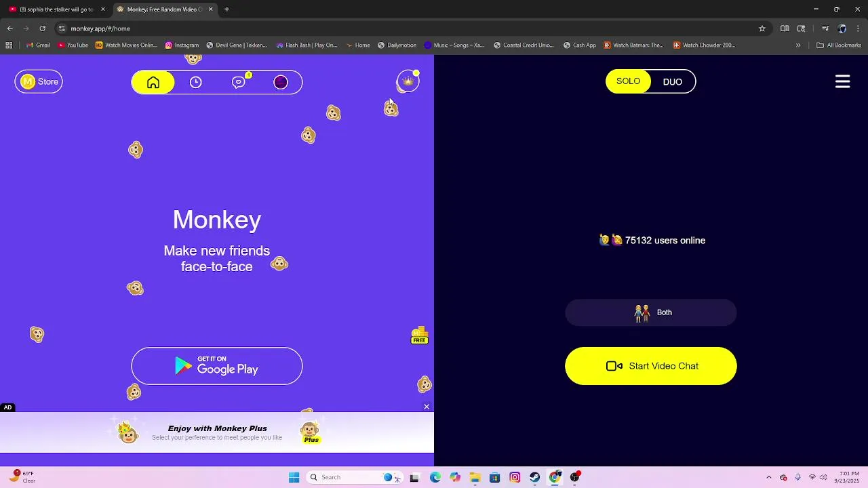
Task: Open the purple profile avatar icon
Action: [x=281, y=82]
